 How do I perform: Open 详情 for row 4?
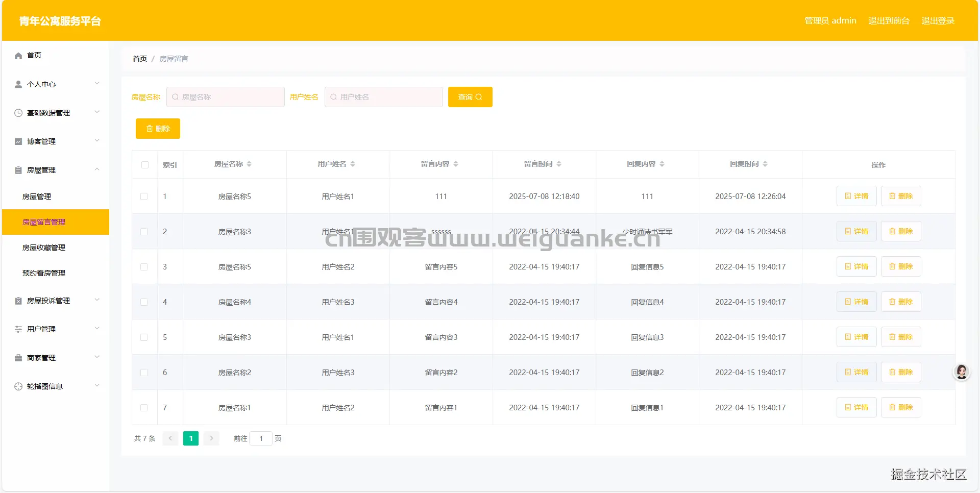(856, 302)
